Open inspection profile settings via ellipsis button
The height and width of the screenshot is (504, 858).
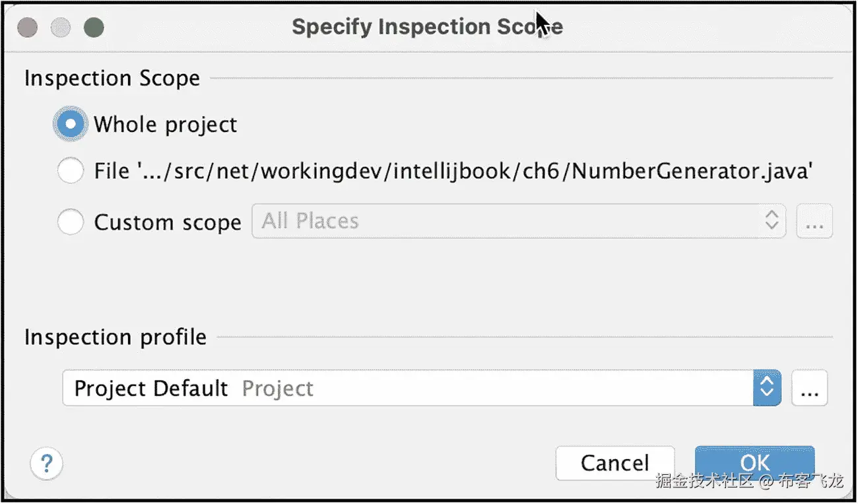point(809,389)
